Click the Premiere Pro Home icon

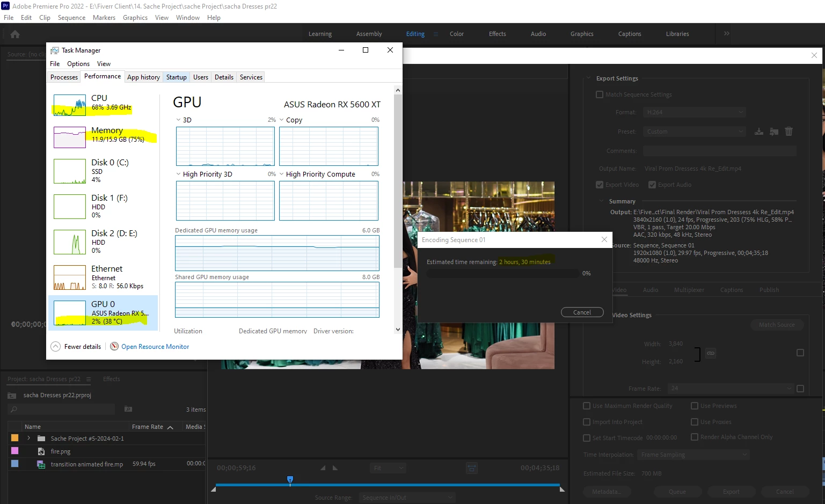(15, 34)
